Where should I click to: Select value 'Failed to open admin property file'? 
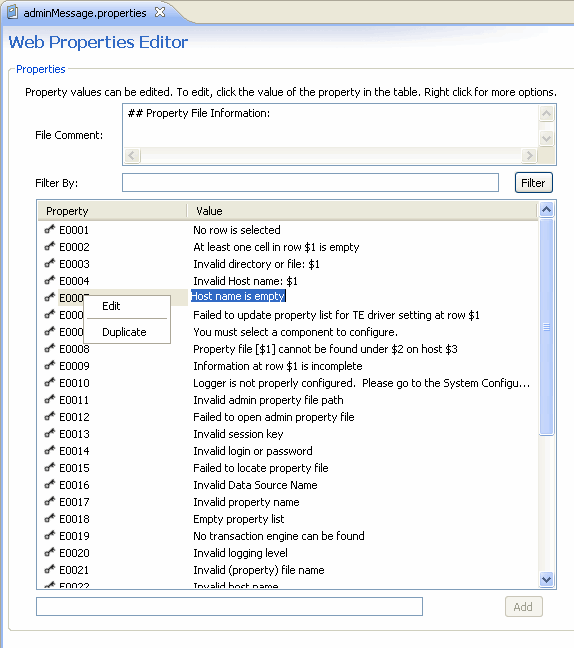(x=274, y=417)
